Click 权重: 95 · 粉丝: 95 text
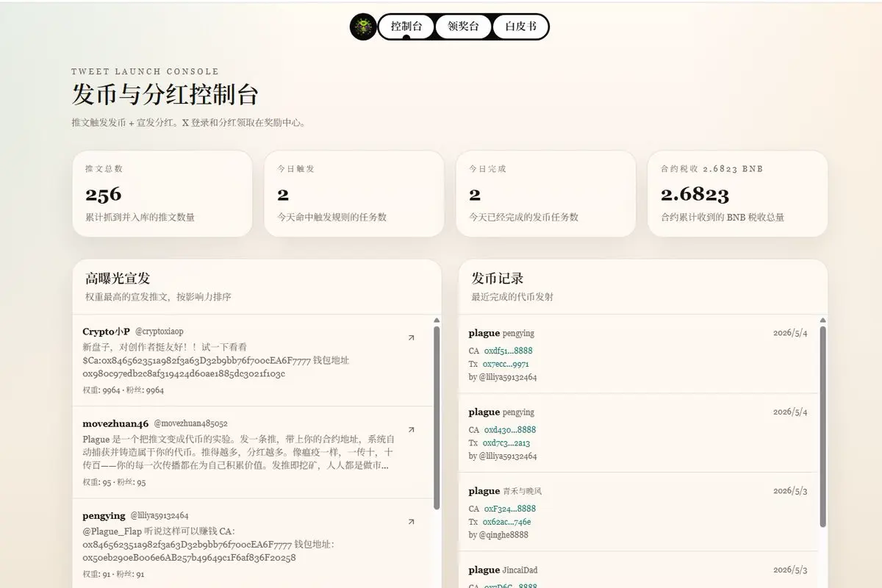This screenshot has height=588, width=882. [114, 482]
